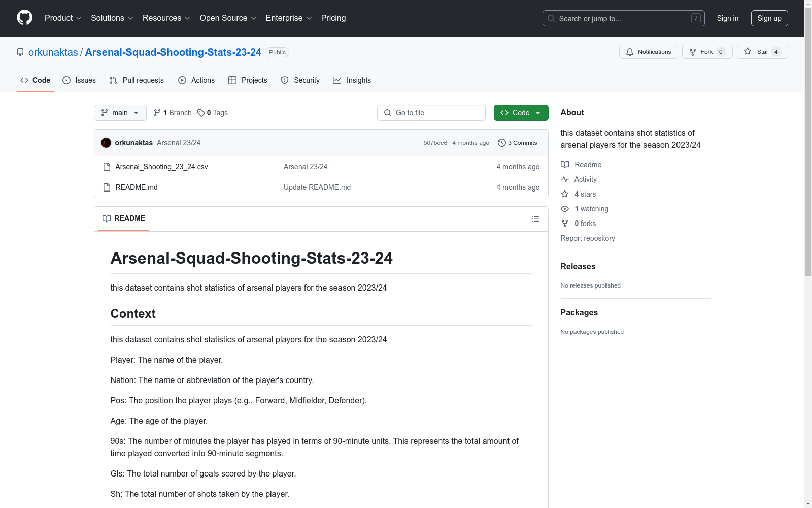
Task: Click the repository icon before orkunaktas
Action: click(x=20, y=52)
